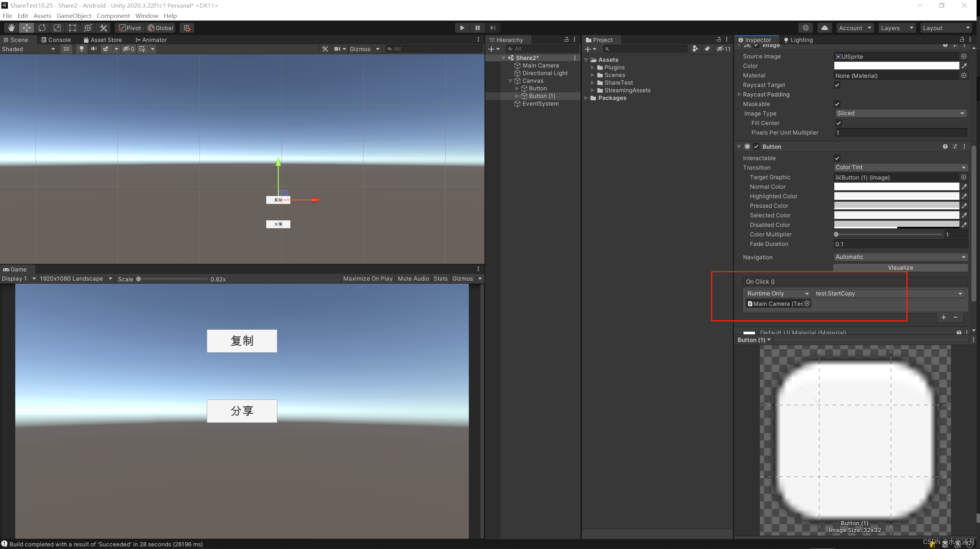The height and width of the screenshot is (549, 980).
Task: Click the Visualize button
Action: 900,268
